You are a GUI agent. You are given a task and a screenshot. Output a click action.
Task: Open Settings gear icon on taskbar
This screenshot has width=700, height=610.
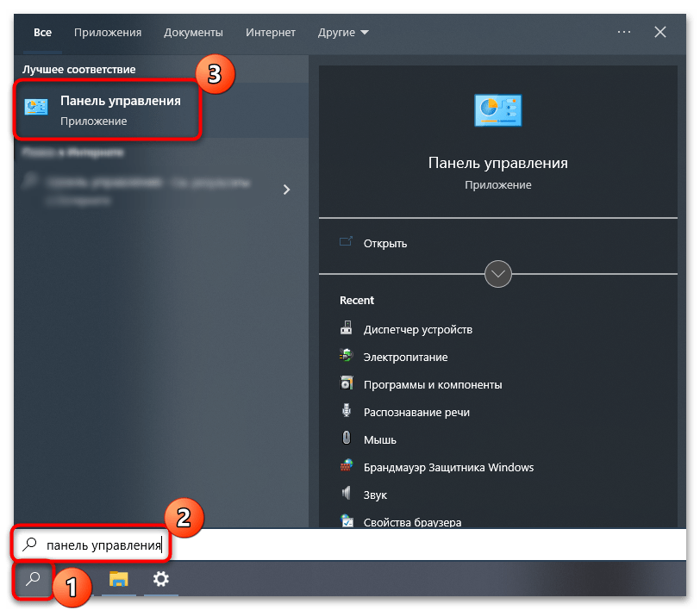161,579
